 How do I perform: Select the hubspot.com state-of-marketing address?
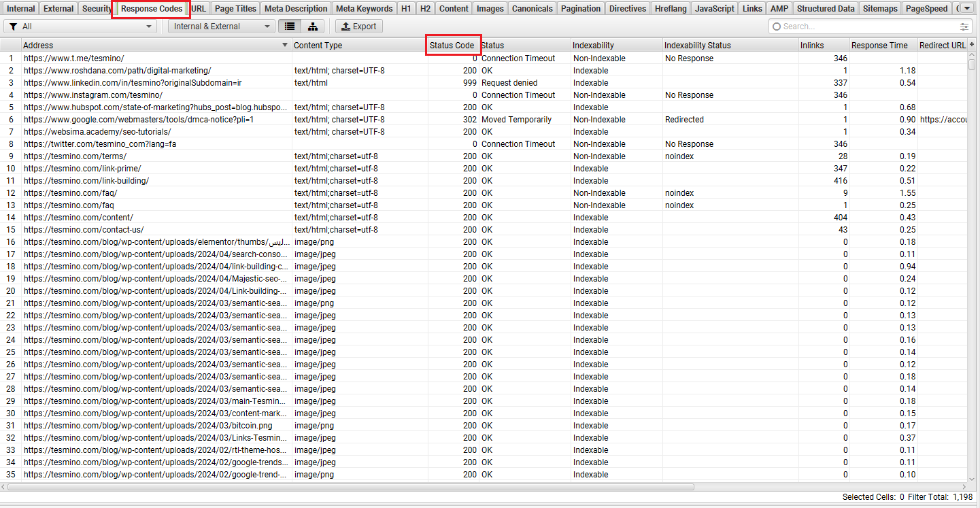coord(156,107)
